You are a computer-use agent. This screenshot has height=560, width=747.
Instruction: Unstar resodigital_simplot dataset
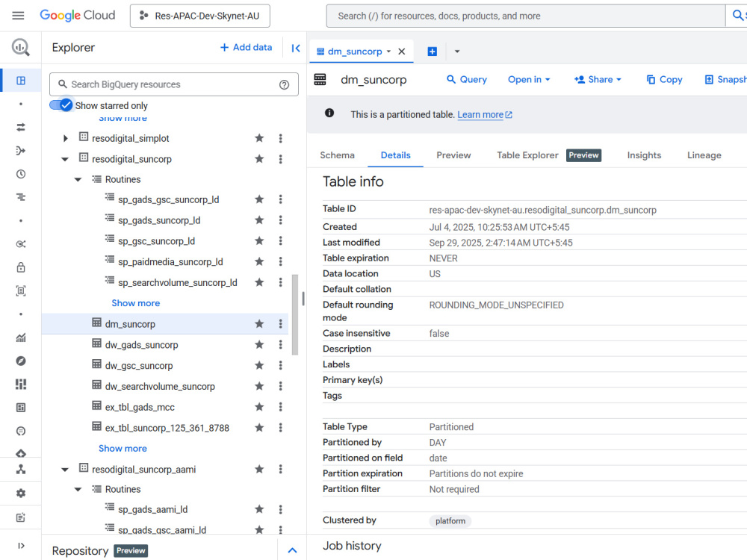coord(259,138)
